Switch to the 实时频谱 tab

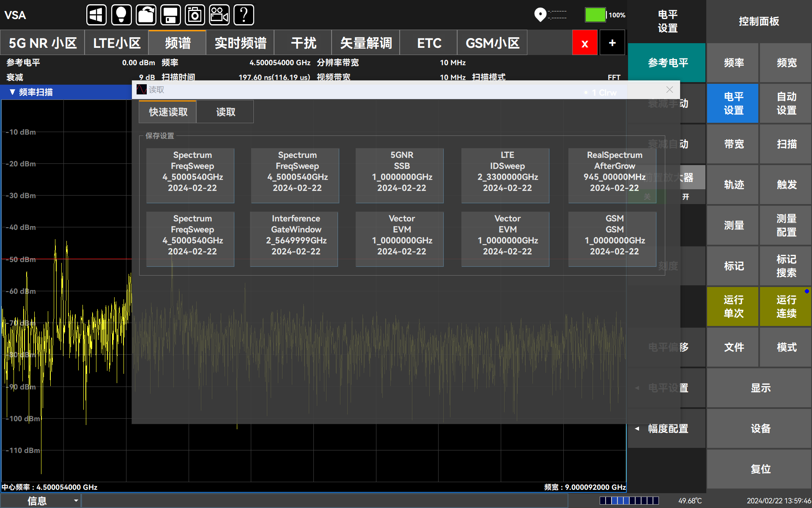point(240,43)
